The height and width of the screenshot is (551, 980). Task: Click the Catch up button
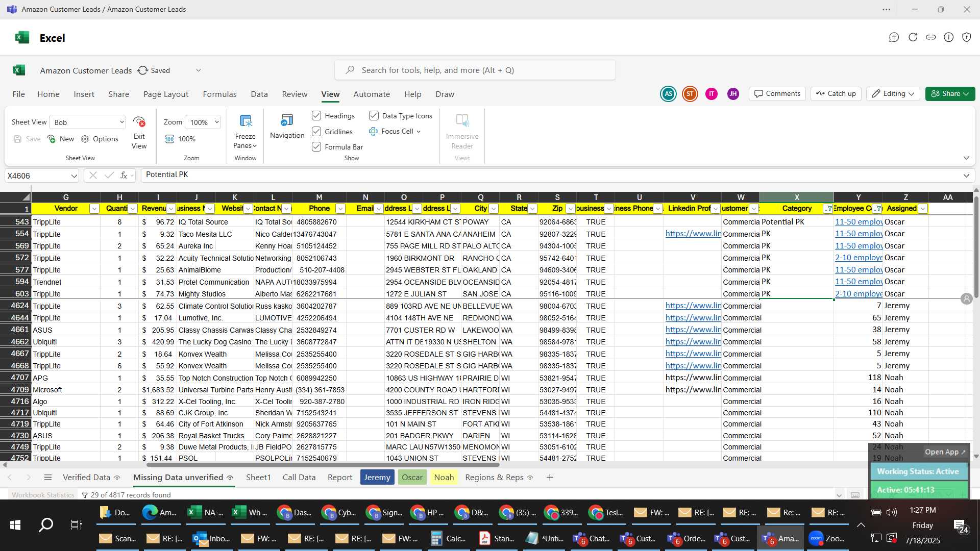pos(836,94)
